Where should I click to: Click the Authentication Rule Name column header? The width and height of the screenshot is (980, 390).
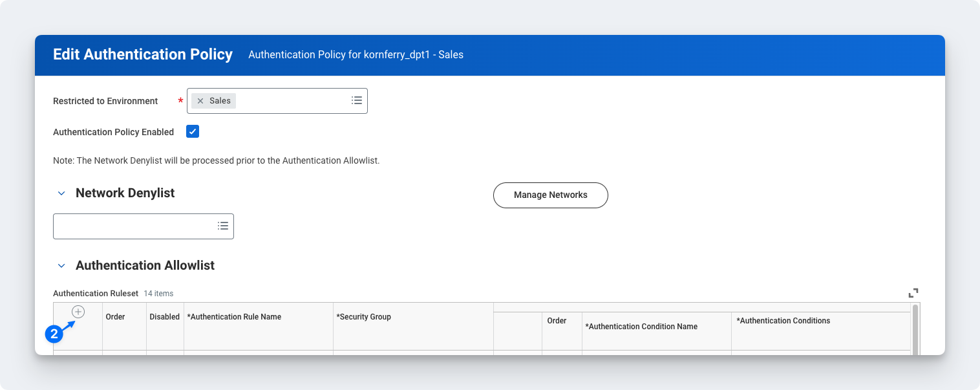point(234,317)
